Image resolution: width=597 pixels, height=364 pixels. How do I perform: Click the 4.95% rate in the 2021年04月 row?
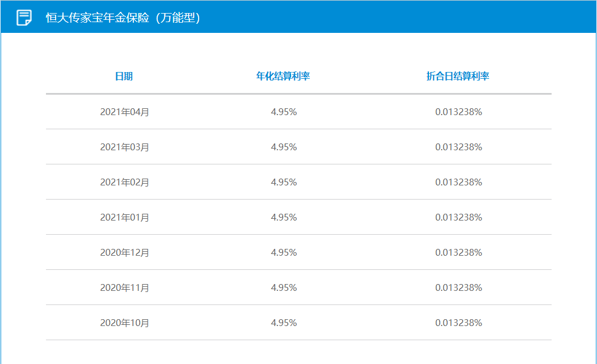(284, 112)
